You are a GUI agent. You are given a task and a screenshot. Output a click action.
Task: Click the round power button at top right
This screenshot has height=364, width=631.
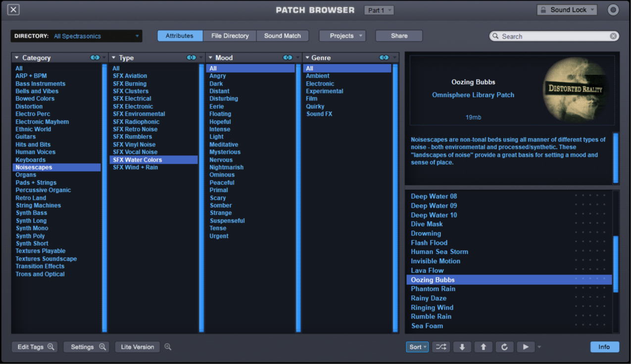coord(613,10)
